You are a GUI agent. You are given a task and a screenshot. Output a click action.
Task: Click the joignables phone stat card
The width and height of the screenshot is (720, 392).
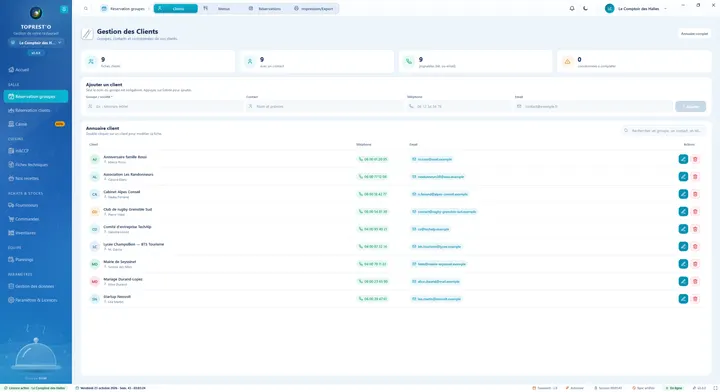coord(475,62)
